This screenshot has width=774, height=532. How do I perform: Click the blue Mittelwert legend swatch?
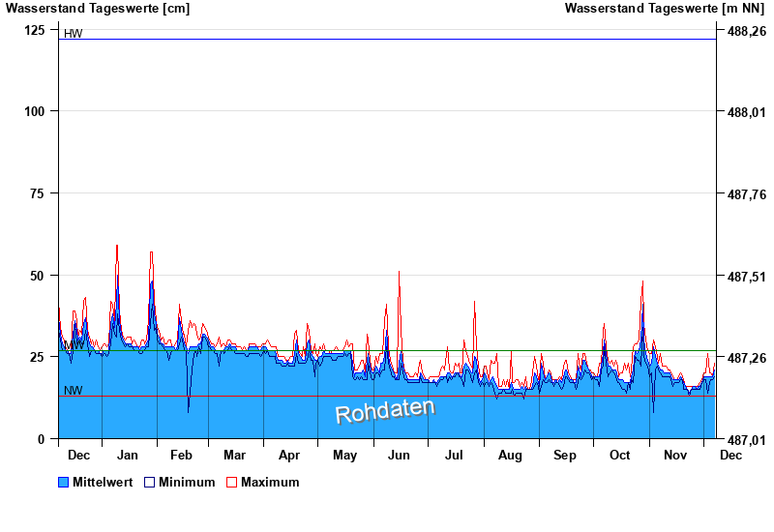click(x=64, y=482)
